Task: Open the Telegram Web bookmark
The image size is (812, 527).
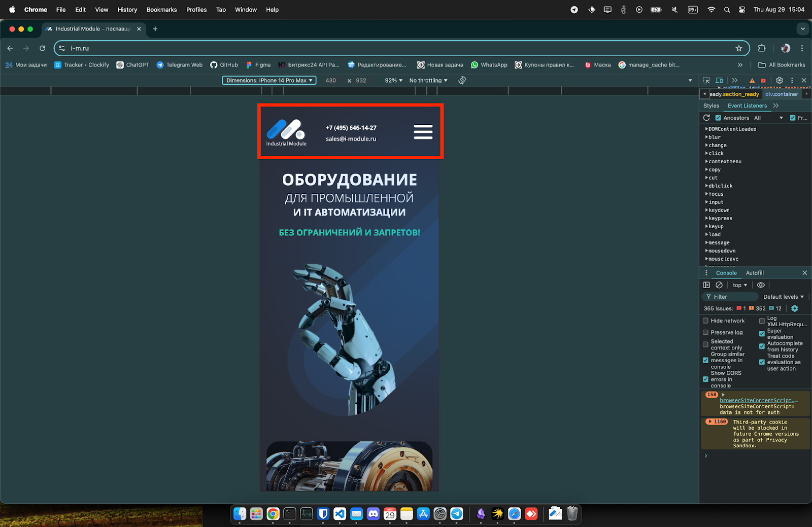Action: tap(180, 65)
